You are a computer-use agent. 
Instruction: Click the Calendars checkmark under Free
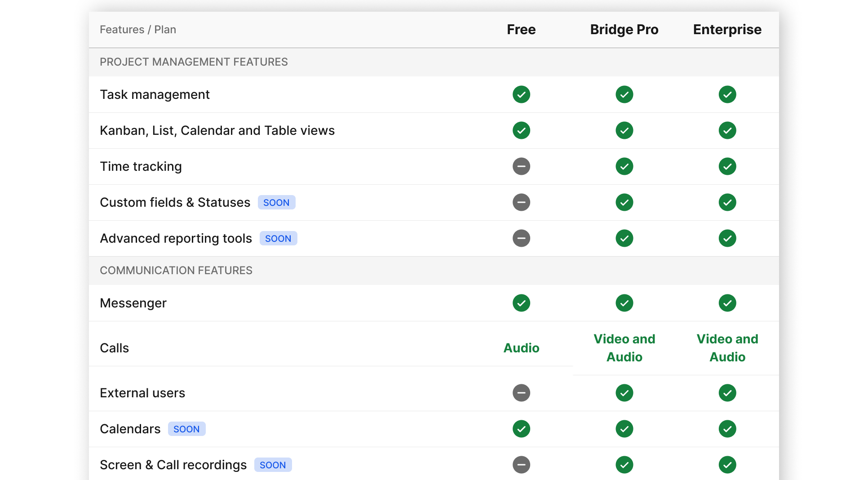(521, 429)
